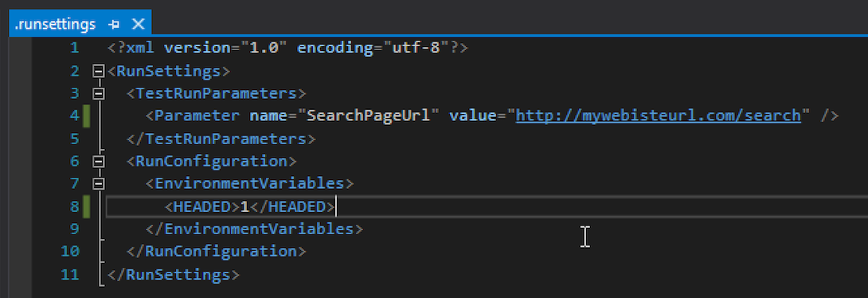Click the Parameter element name
Screen dimensions: 868x298
click(197, 116)
